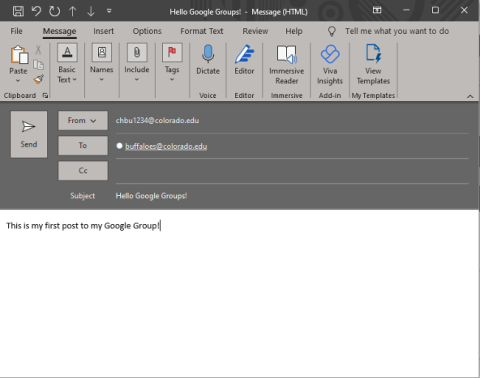Click Tell me what you want to do field
The height and width of the screenshot is (378, 480).
397,31
